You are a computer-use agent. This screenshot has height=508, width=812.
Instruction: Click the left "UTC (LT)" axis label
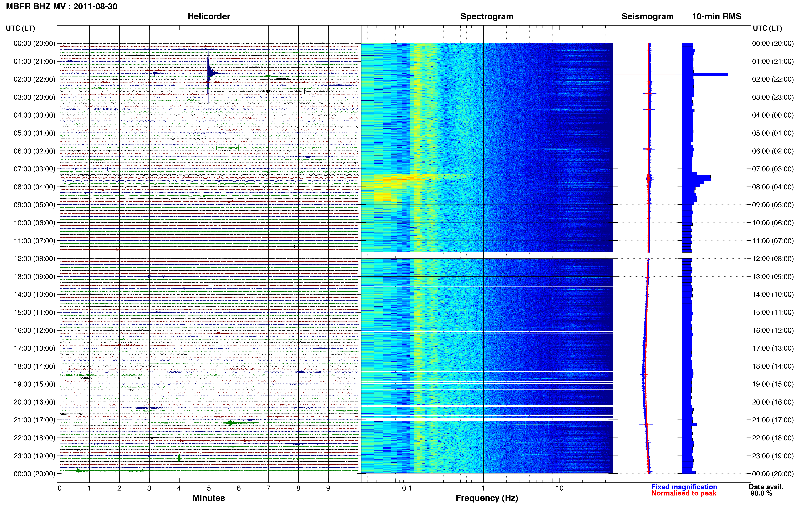(21, 28)
